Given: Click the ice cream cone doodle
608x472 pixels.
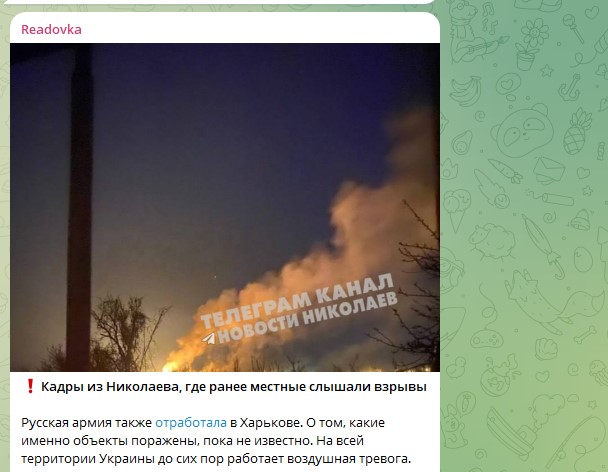Looking at the screenshot, I should click(x=457, y=210).
